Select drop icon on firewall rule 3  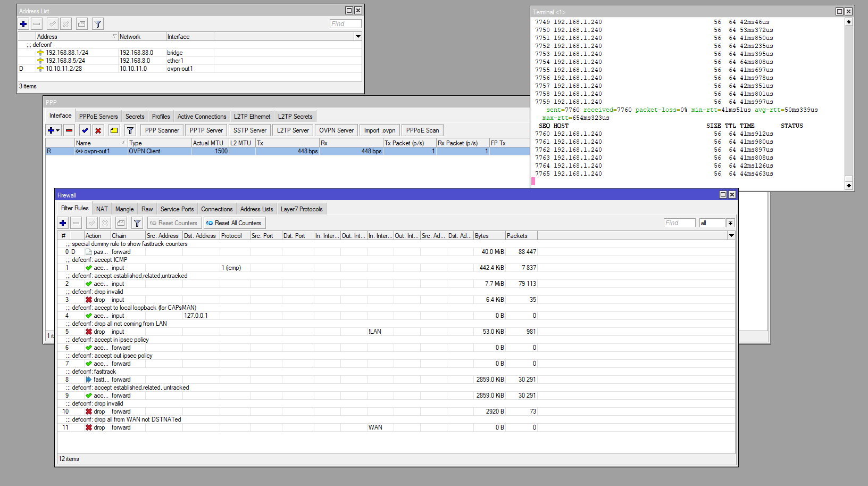pos(89,300)
